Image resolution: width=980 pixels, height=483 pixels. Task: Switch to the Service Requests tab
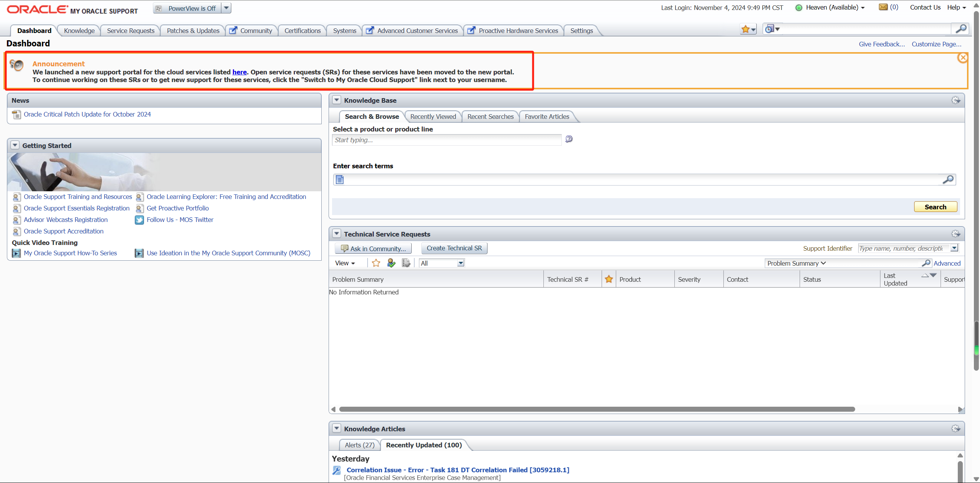click(x=131, y=31)
